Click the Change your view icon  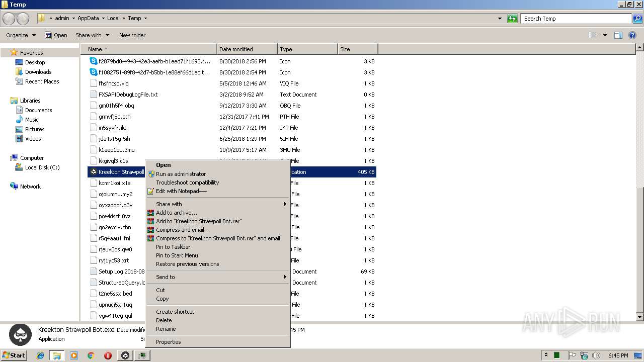(x=593, y=35)
